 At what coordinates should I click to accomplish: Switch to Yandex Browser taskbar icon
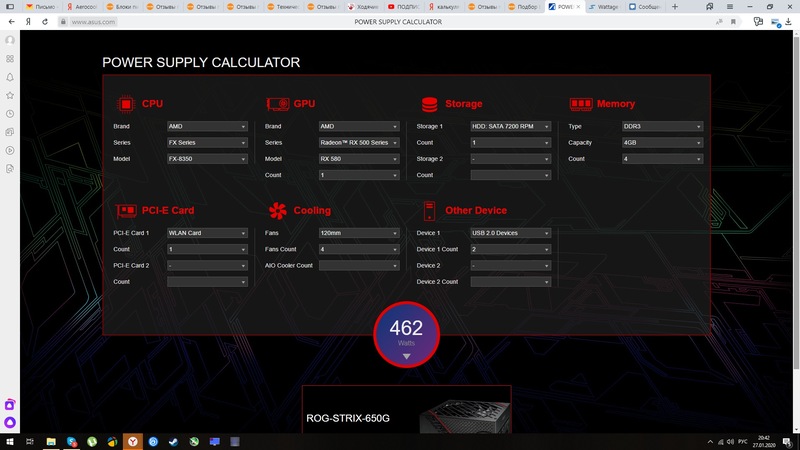[x=133, y=441]
